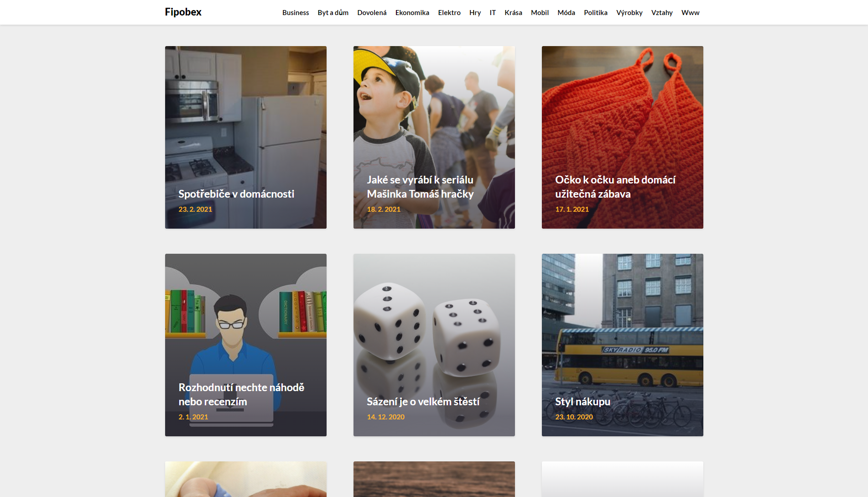The height and width of the screenshot is (497, 868).
Task: Click the date 23. 10. 2020
Action: coord(574,417)
